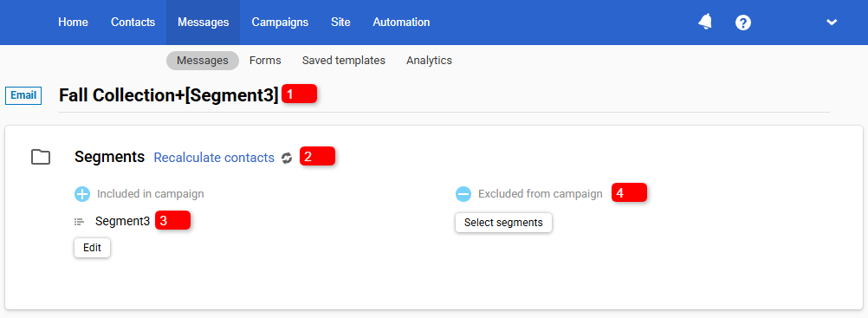
Task: Click the Segment3 list entry
Action: [x=122, y=221]
